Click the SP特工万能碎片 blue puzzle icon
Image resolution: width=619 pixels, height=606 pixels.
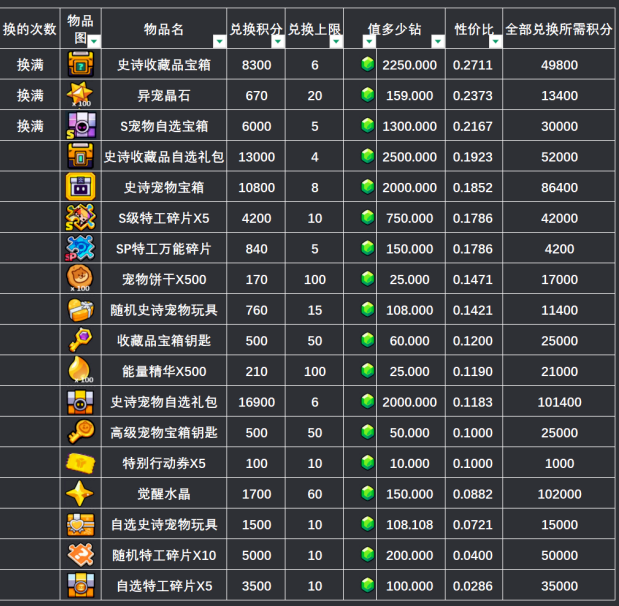81,248
